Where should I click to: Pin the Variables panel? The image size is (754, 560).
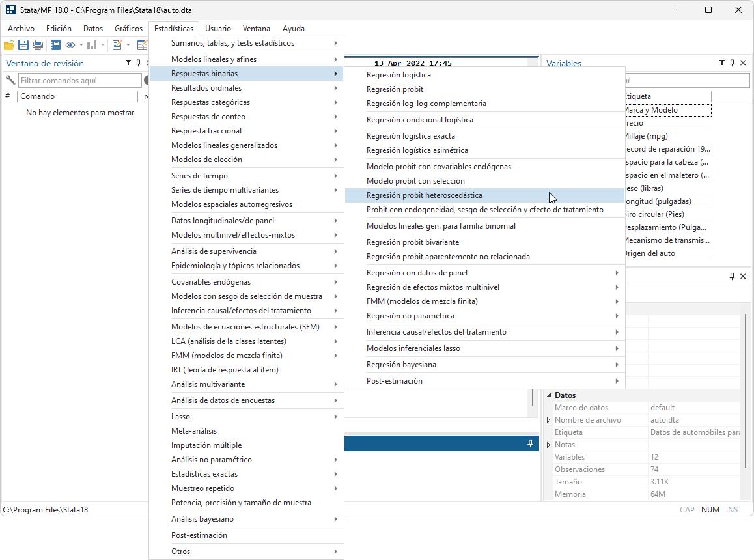(733, 63)
